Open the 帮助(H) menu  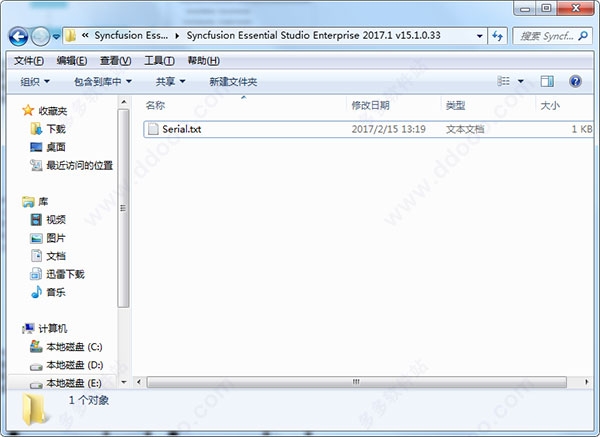pos(204,60)
